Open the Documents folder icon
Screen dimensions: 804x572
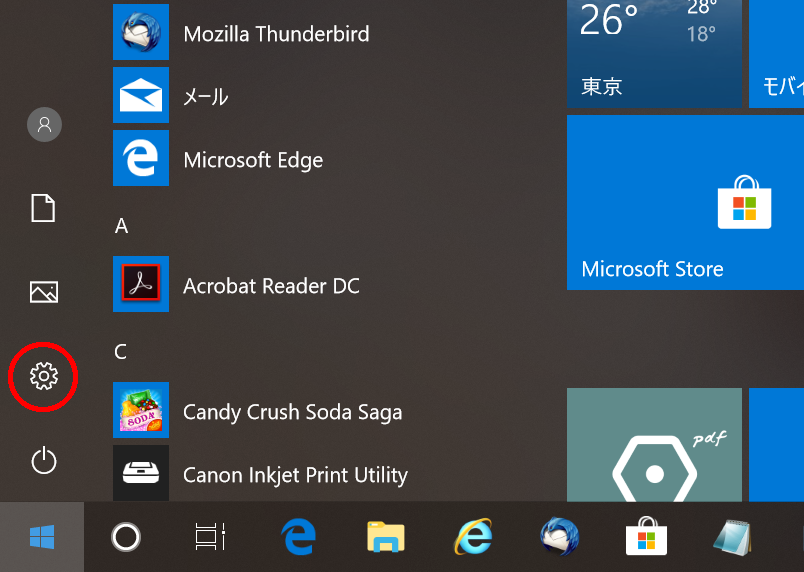point(43,208)
